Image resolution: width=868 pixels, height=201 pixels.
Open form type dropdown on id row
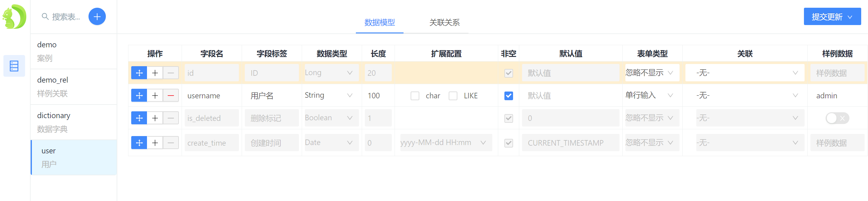(x=652, y=73)
